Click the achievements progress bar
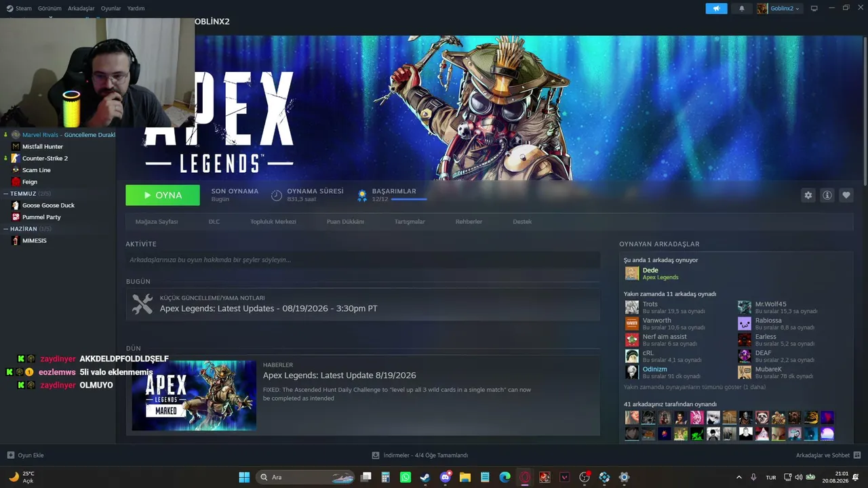Image resolution: width=868 pixels, height=488 pixels. 409,199
